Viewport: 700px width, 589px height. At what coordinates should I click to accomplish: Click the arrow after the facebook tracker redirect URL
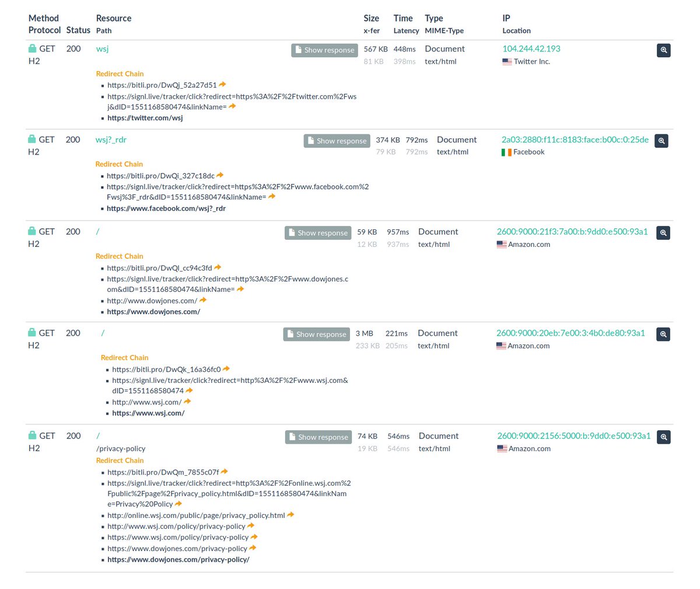point(272,197)
